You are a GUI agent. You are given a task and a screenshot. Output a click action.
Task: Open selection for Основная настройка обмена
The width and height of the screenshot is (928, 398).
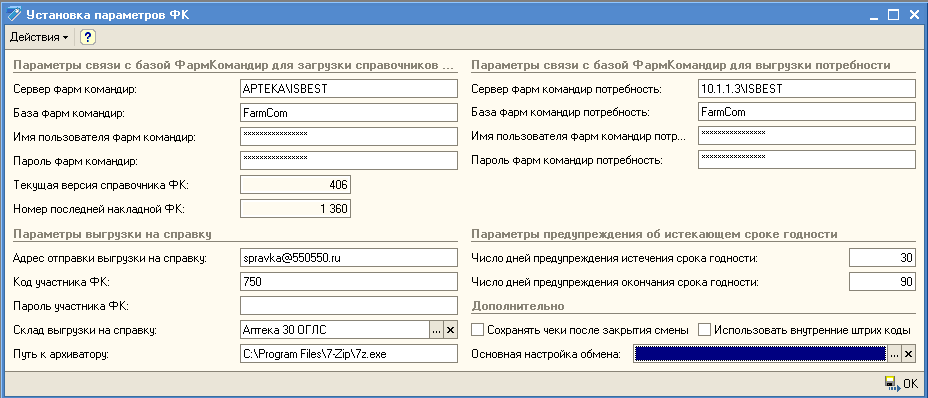(x=894, y=354)
